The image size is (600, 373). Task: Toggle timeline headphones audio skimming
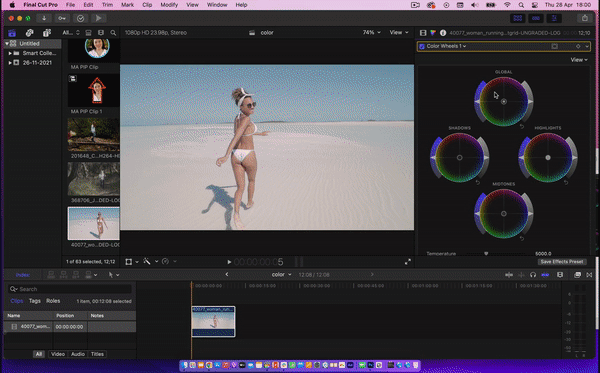[x=533, y=275]
